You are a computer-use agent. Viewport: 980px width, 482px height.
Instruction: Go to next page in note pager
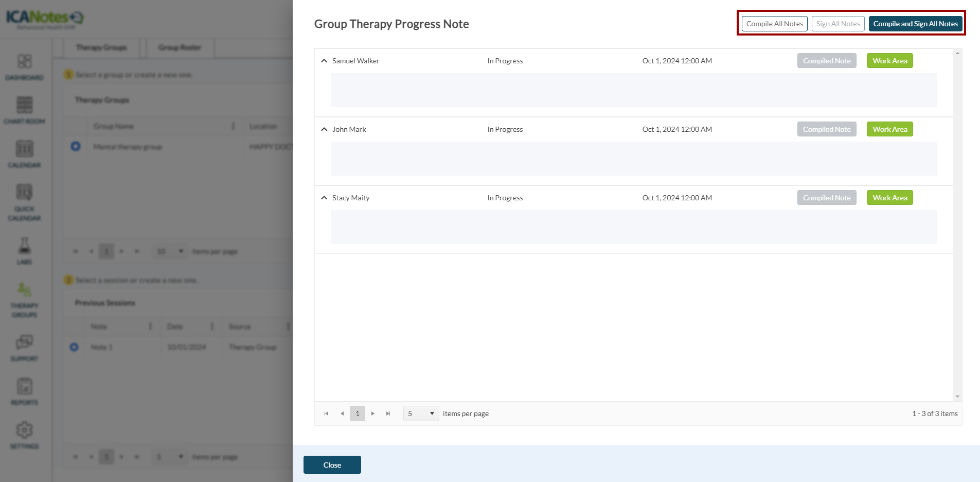coord(373,414)
